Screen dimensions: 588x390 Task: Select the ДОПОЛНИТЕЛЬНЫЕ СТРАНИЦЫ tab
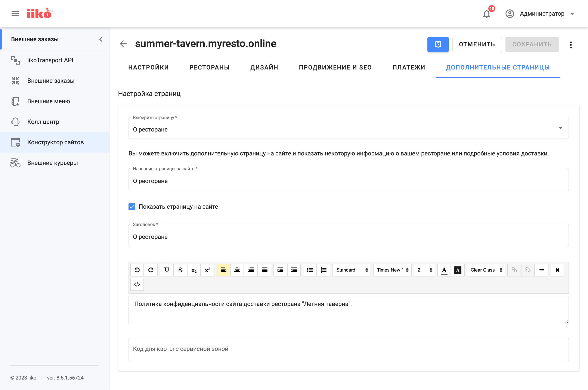(x=498, y=67)
